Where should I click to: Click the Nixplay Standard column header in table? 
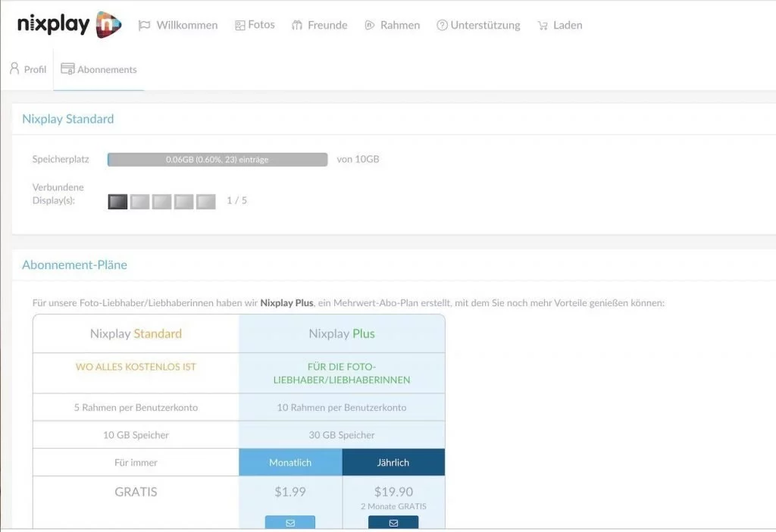pyautogui.click(x=136, y=333)
